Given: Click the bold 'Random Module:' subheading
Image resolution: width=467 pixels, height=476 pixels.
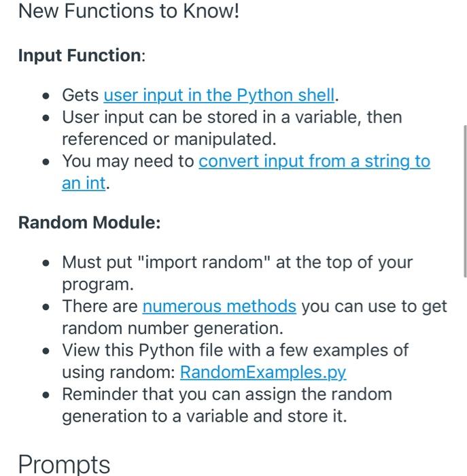Looking at the screenshot, I should click(90, 222).
